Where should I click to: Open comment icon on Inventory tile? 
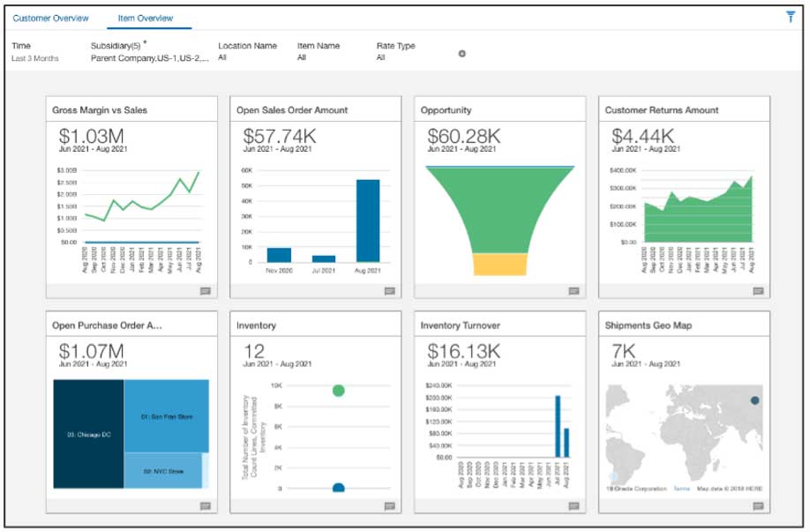[x=389, y=506]
